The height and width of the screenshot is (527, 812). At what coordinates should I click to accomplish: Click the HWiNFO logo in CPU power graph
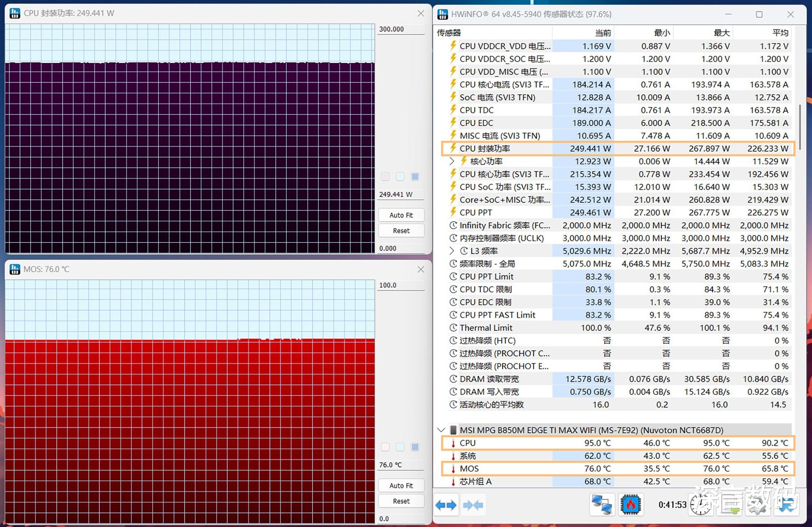tap(15, 13)
